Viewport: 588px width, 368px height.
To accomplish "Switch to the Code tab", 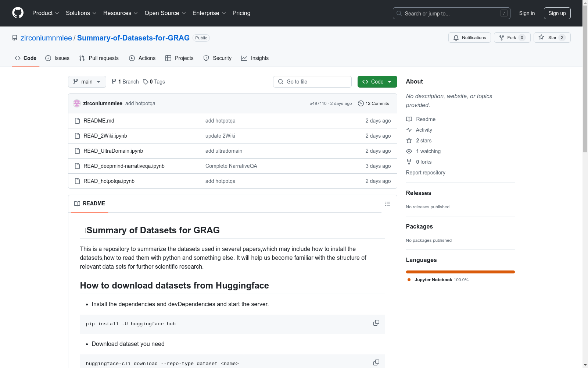I will coord(26,58).
